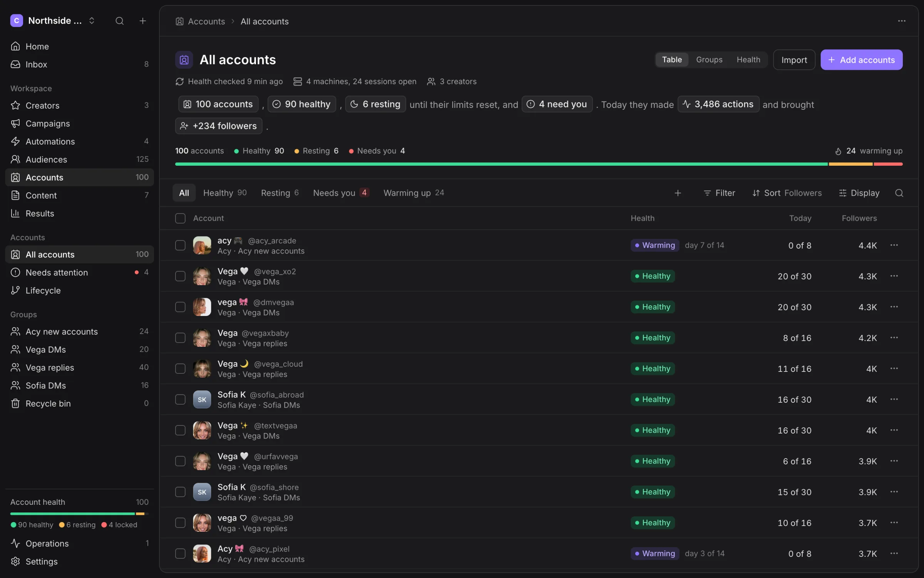Click the Import button
Screen dimensions: 924x578
pos(794,60)
